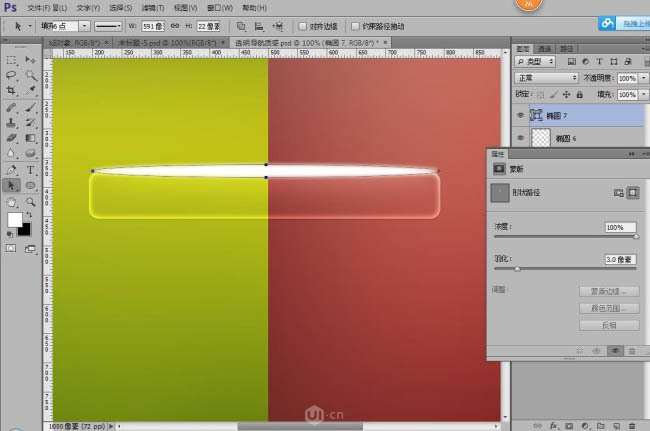Image resolution: width=650 pixels, height=431 pixels.
Task: Select the Quick Selection wand tool
Action: 30,75
